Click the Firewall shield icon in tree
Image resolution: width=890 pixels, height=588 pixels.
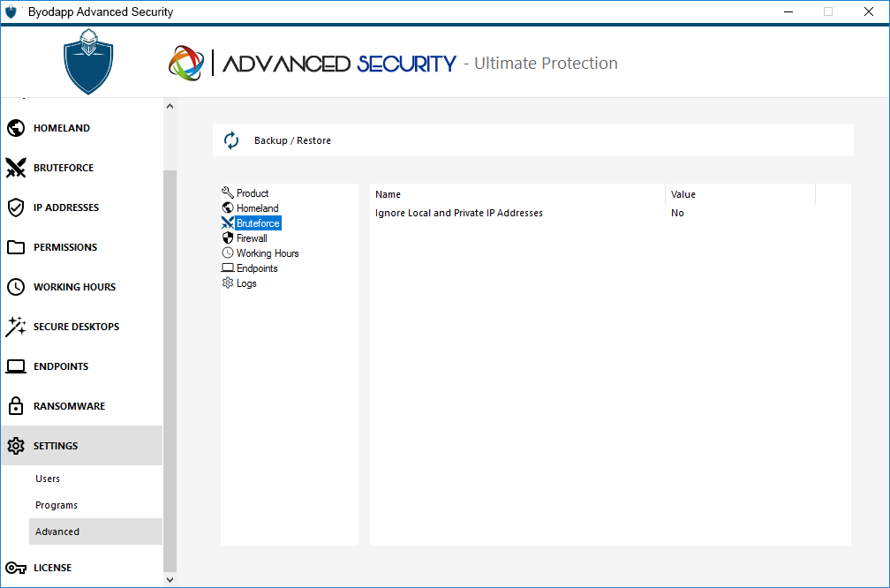pos(228,237)
